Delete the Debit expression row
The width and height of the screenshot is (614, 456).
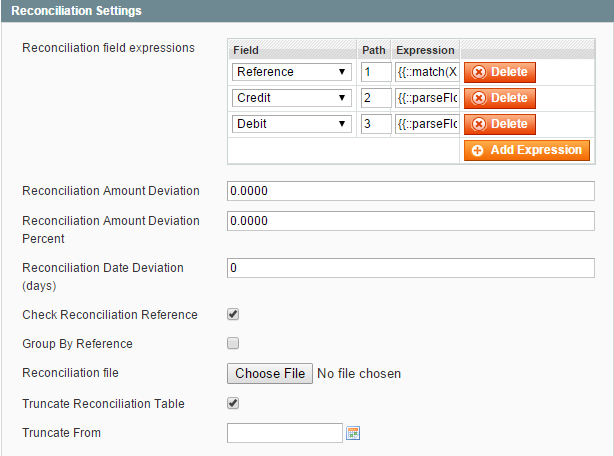click(499, 124)
